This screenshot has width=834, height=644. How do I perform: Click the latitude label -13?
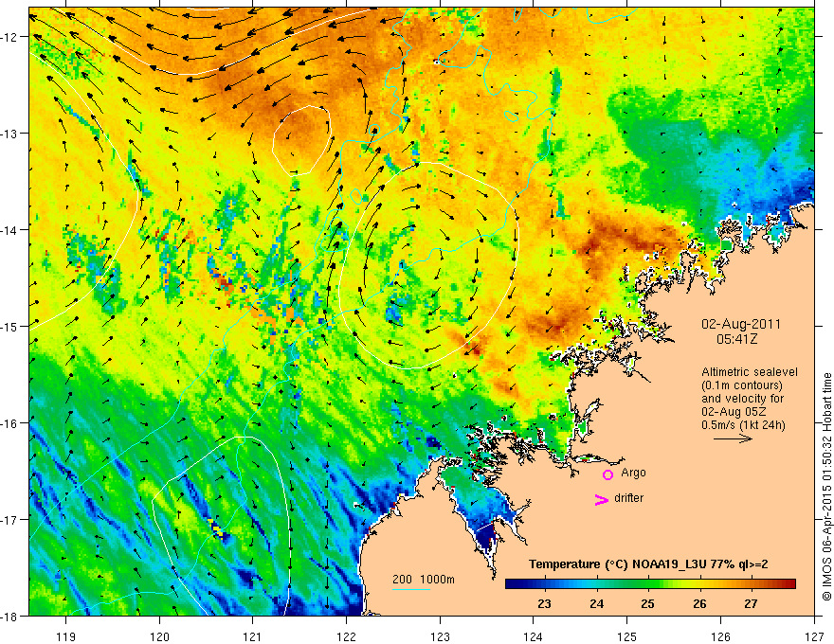click(10, 134)
